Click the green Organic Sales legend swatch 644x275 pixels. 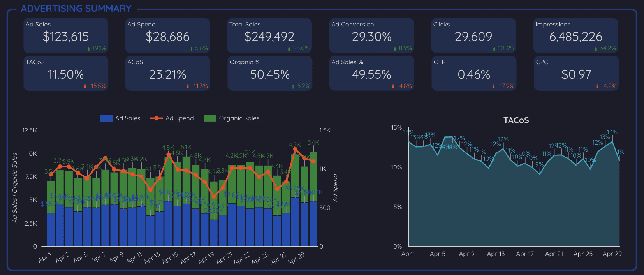(x=210, y=118)
